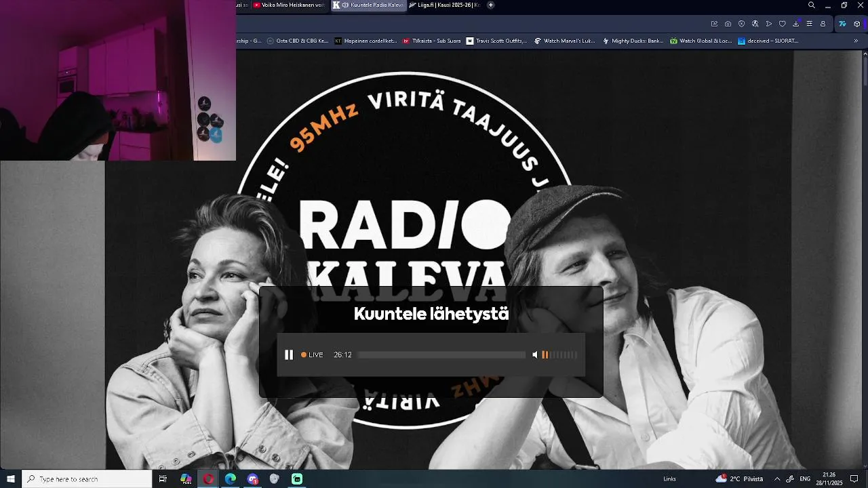Viewport: 868px width, 488px height.
Task: Open the 21.26 clock and calendar
Action: (x=829, y=479)
